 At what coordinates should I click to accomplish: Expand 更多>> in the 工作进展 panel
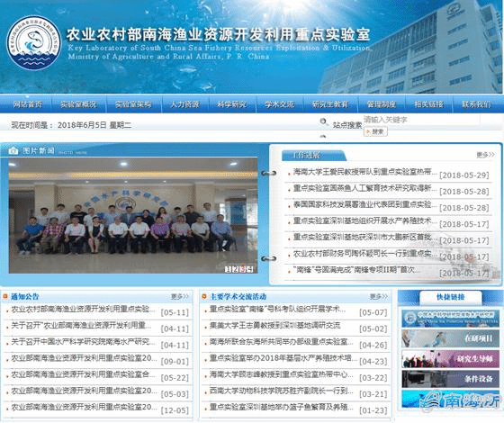(485, 155)
